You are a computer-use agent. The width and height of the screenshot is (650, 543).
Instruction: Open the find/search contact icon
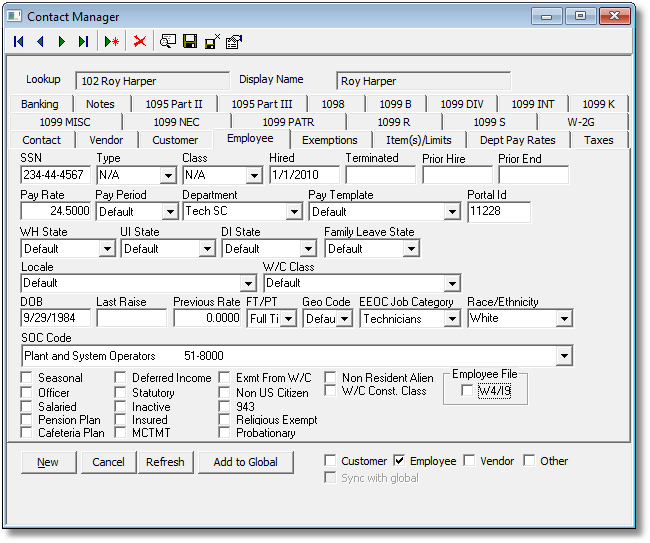168,41
